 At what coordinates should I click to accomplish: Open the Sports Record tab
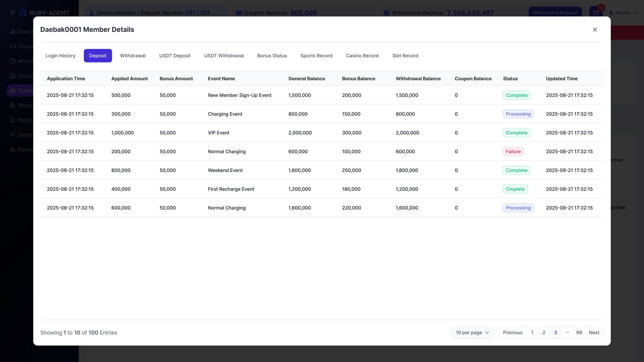pyautogui.click(x=316, y=55)
